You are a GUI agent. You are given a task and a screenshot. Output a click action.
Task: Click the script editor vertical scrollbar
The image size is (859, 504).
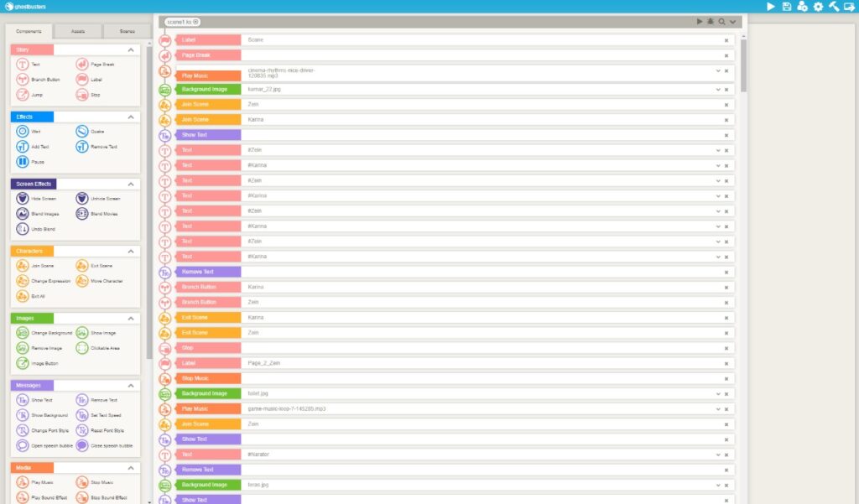tap(743, 65)
